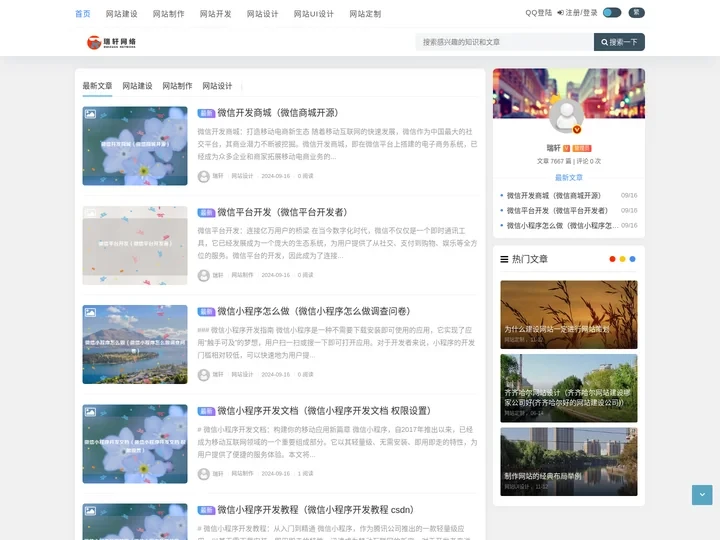This screenshot has height=540, width=720.
Task: Open hot article 为什么建设网站一定进行网站策划
Action: [x=568, y=315]
